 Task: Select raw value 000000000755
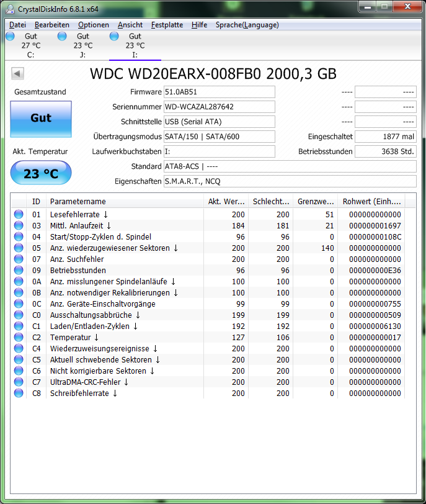tap(375, 304)
